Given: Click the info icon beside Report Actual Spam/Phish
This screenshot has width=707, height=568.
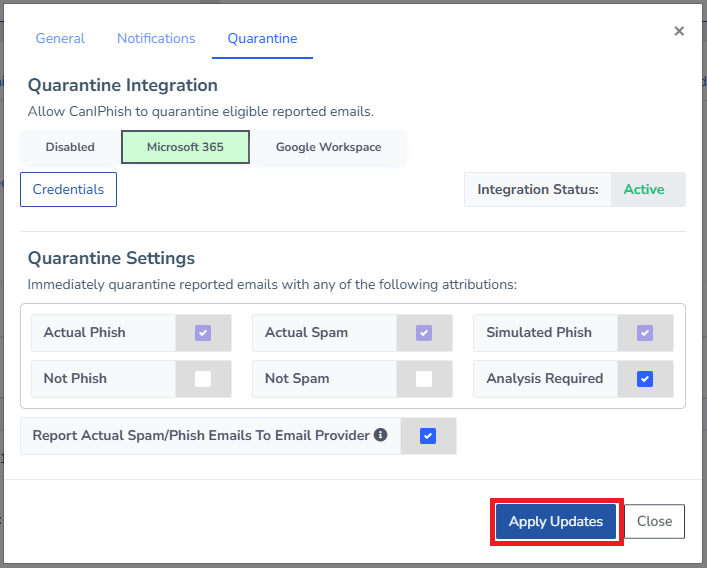Looking at the screenshot, I should click(381, 436).
